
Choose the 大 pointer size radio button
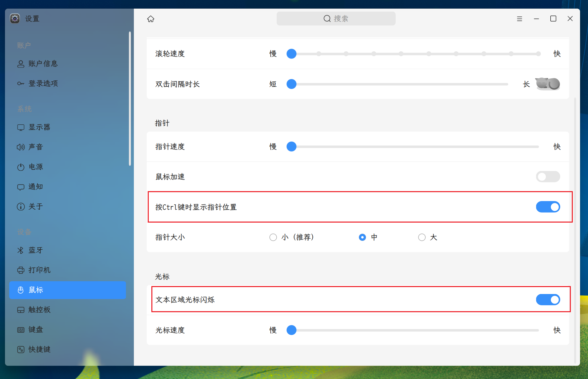[x=422, y=237]
